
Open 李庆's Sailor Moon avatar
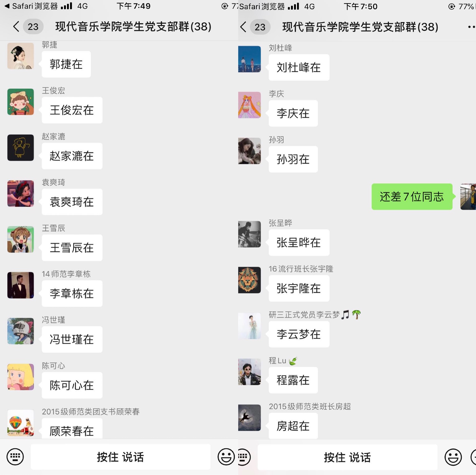click(249, 105)
